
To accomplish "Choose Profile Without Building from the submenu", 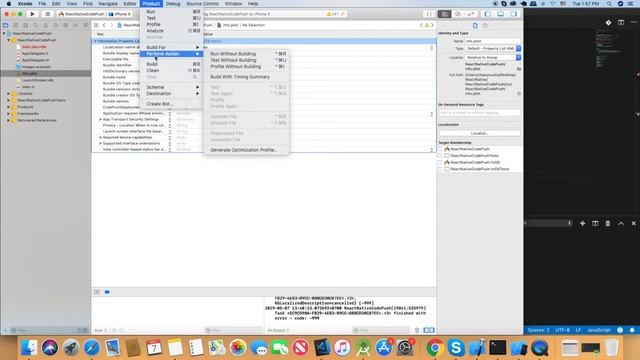I will (247, 67).
